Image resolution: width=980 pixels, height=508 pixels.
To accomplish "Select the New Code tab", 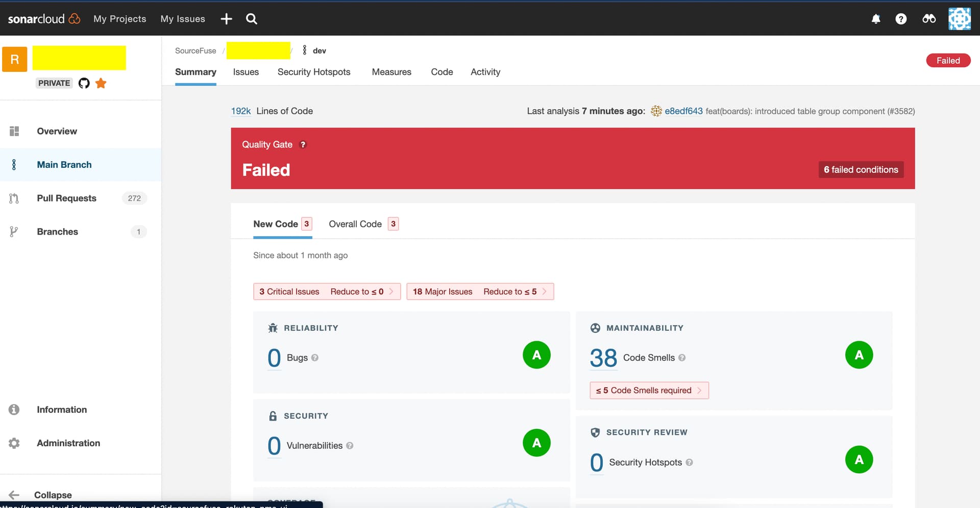I will click(x=282, y=224).
